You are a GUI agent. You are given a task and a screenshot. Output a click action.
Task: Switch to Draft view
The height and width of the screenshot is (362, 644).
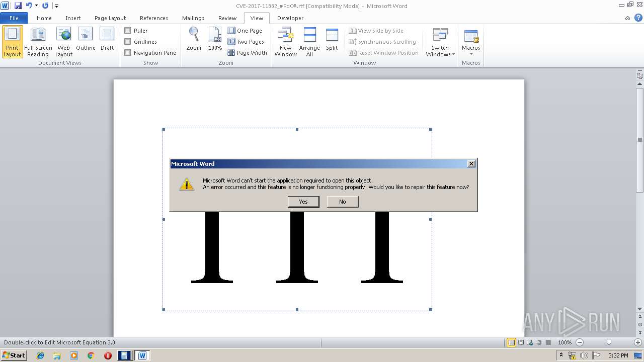pyautogui.click(x=107, y=39)
